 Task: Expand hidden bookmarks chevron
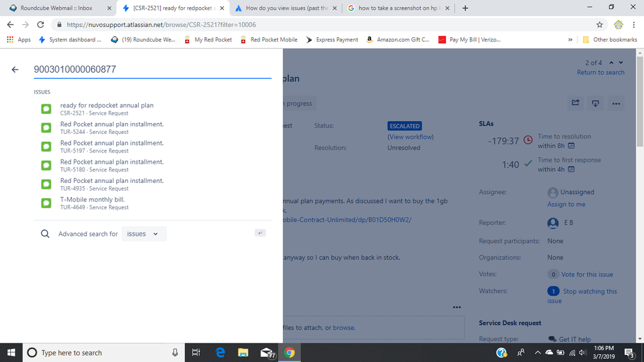570,40
